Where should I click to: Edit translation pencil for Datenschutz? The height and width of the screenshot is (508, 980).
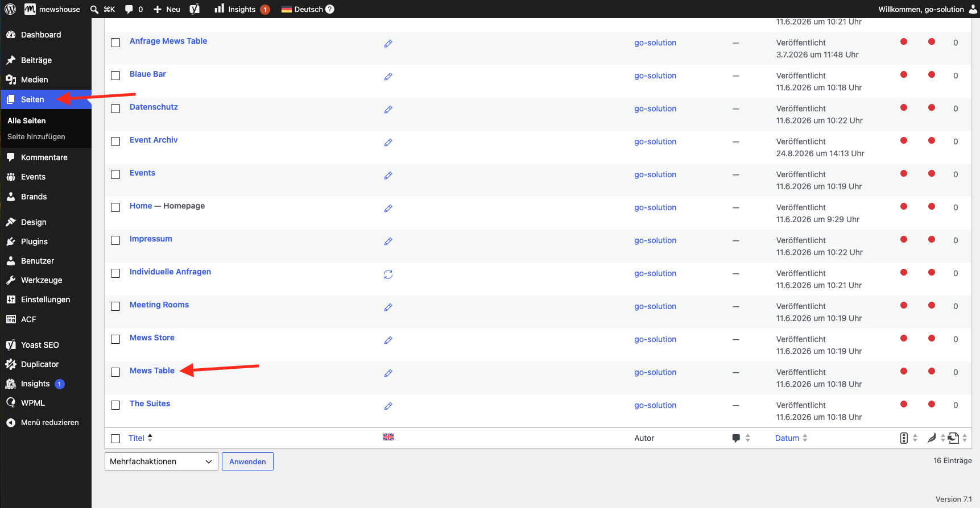pos(388,110)
